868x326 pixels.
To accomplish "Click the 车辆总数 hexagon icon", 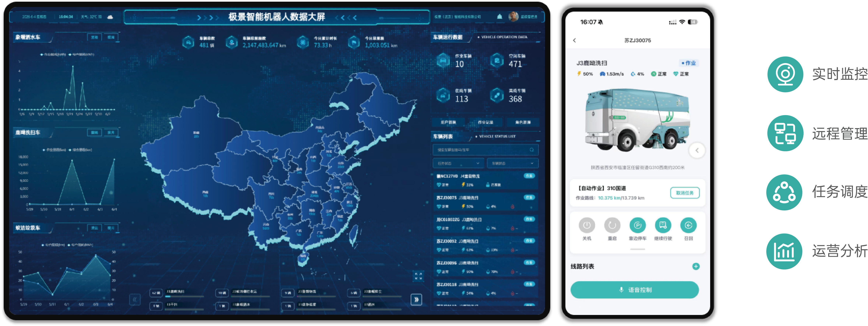I will (188, 42).
